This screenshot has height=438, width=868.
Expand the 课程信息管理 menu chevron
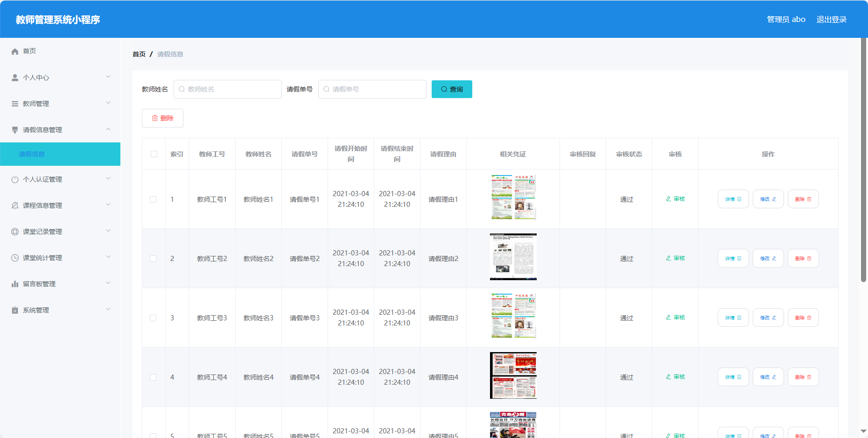[108, 205]
